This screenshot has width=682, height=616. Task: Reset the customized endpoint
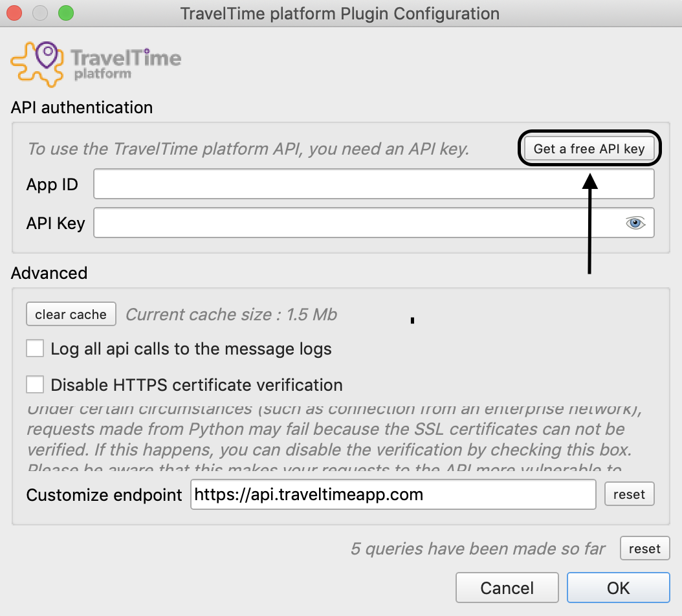(x=629, y=494)
